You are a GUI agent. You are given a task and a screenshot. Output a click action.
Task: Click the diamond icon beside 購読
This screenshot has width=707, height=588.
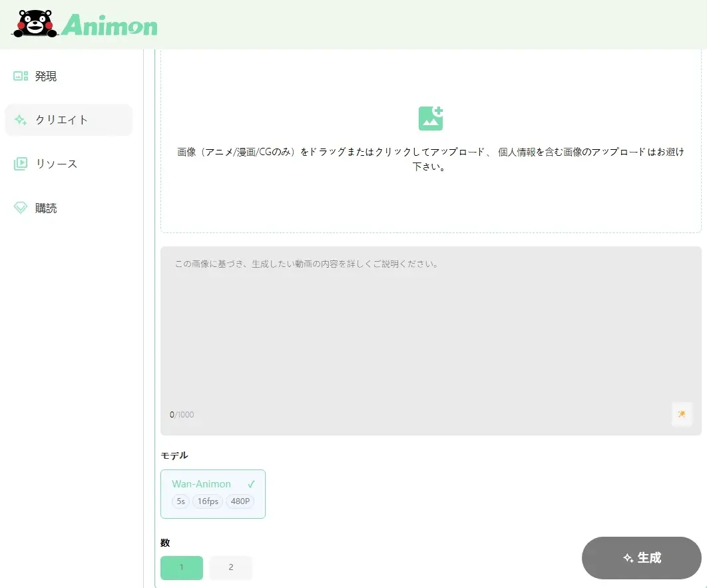click(19, 207)
